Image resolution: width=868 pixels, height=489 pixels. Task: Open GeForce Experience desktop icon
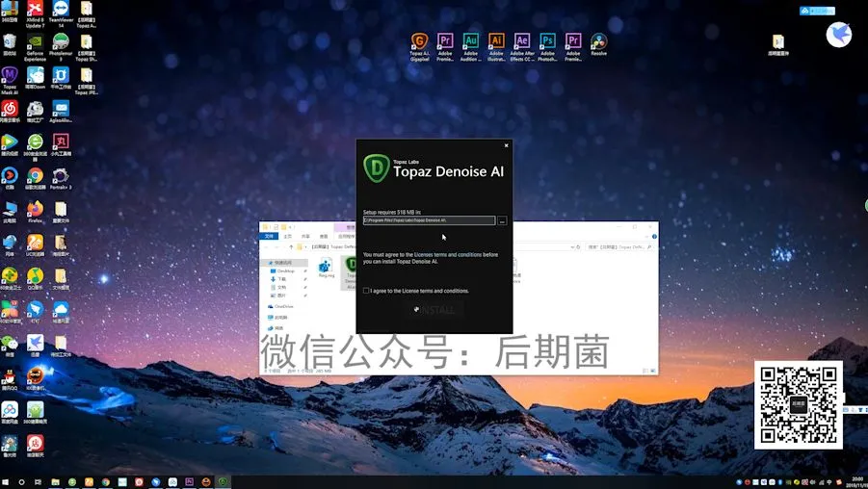click(x=35, y=47)
